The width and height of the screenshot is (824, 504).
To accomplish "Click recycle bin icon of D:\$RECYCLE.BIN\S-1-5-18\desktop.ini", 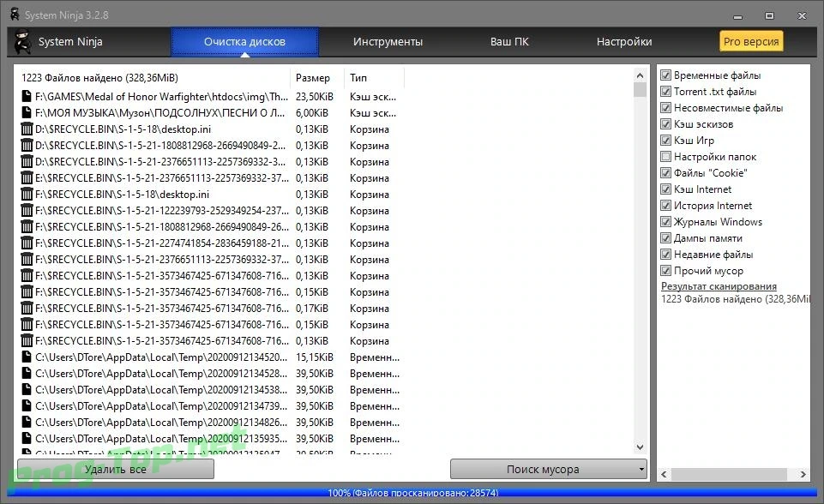I will (x=27, y=129).
